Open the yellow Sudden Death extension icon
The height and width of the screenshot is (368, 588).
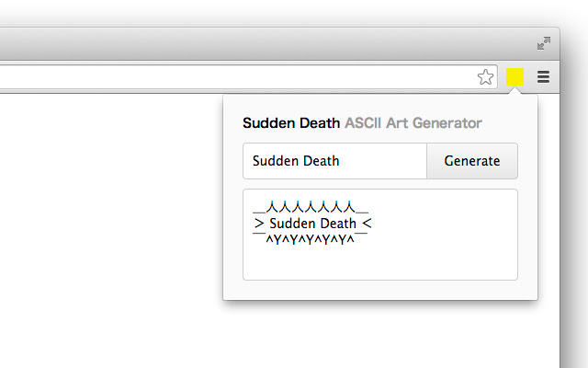[514, 77]
